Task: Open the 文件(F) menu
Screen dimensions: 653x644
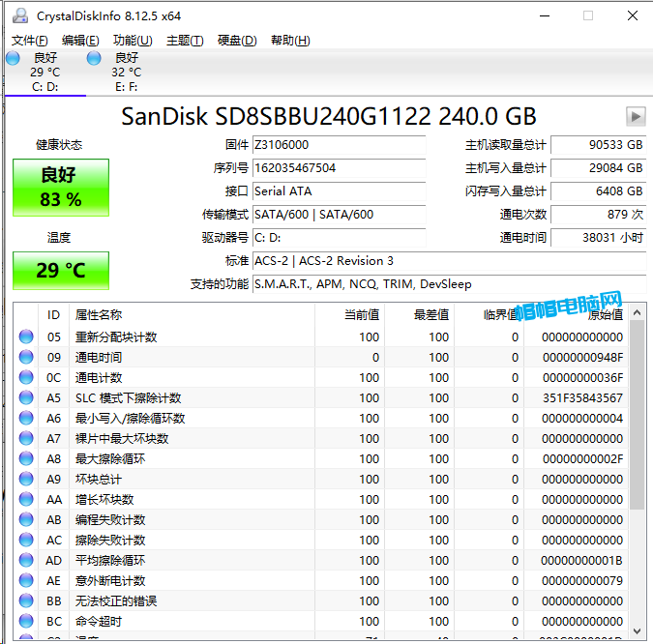Action: (29, 41)
